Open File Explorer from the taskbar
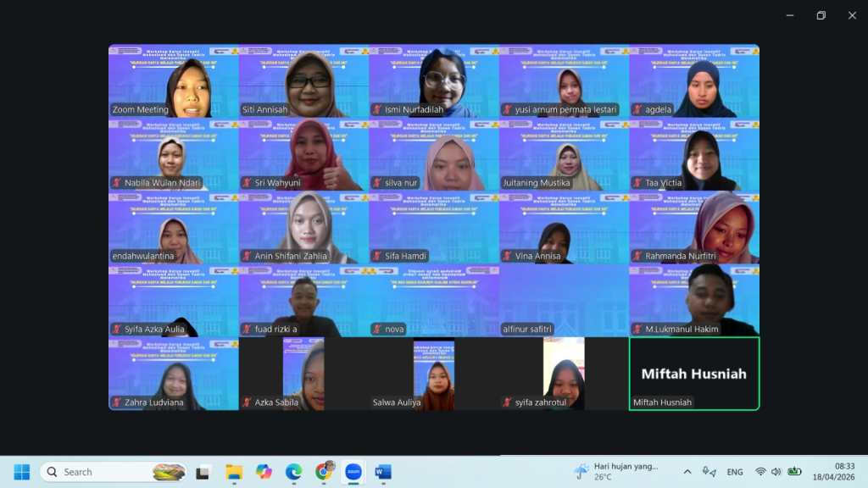This screenshot has height=488, width=868. [x=234, y=472]
